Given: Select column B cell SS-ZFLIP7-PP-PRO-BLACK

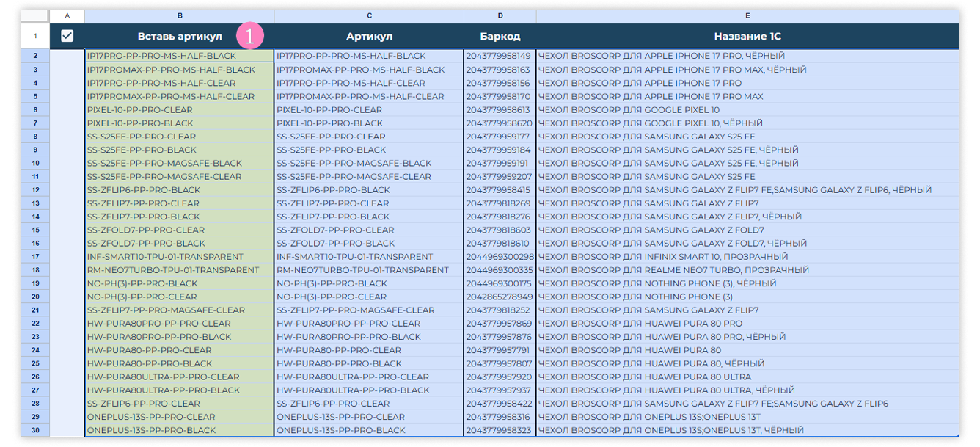Looking at the screenshot, I should coord(180,217).
